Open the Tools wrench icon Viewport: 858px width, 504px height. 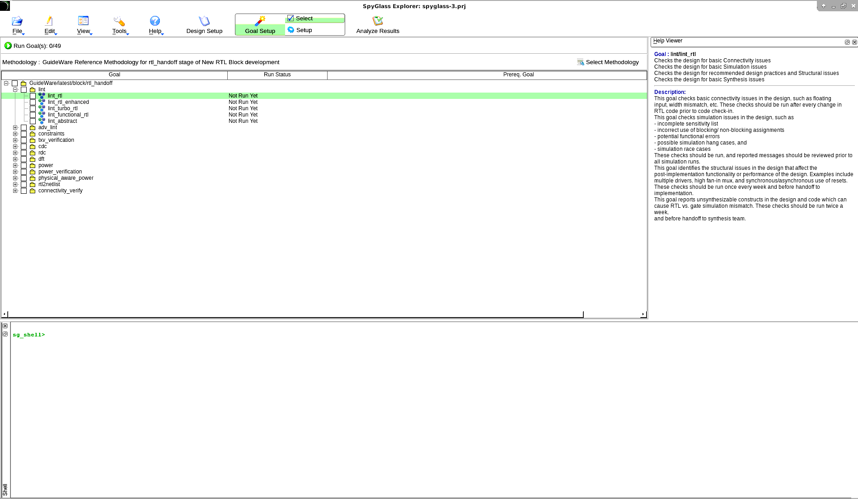tap(119, 21)
